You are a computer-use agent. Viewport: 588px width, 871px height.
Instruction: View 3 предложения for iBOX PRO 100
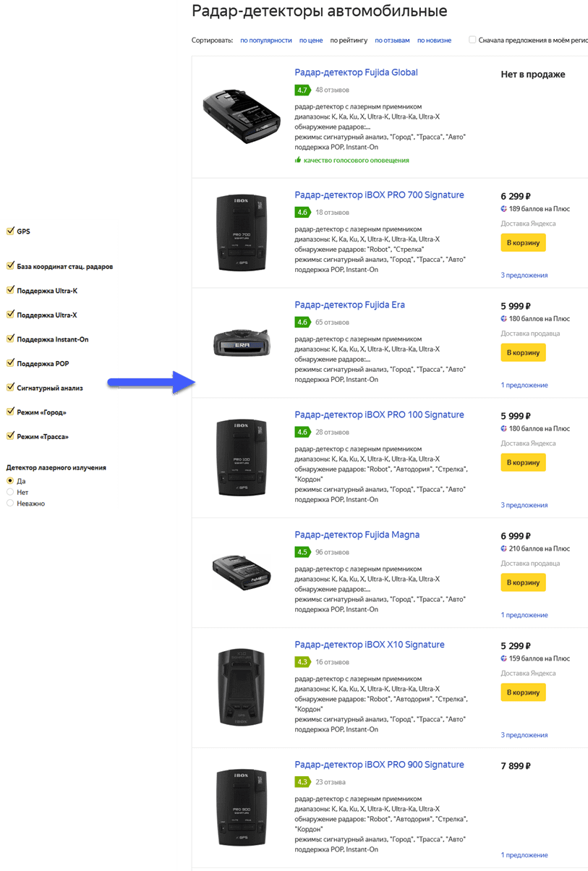[x=524, y=505]
